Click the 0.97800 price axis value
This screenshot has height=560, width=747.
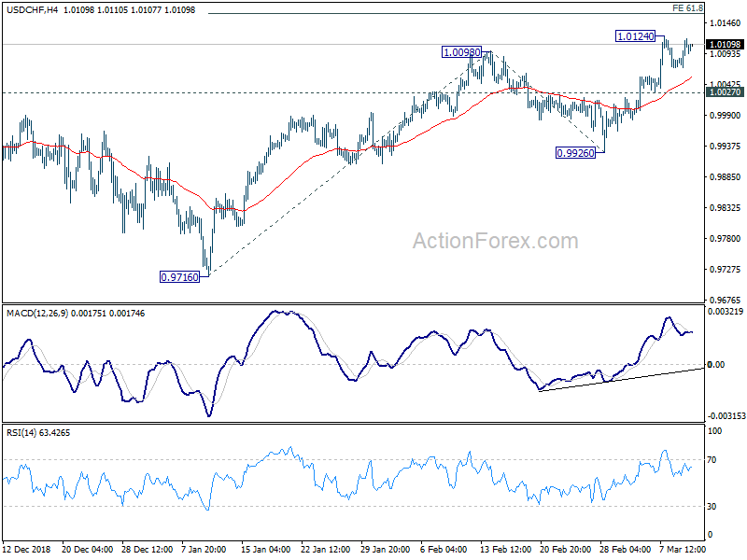pos(726,239)
